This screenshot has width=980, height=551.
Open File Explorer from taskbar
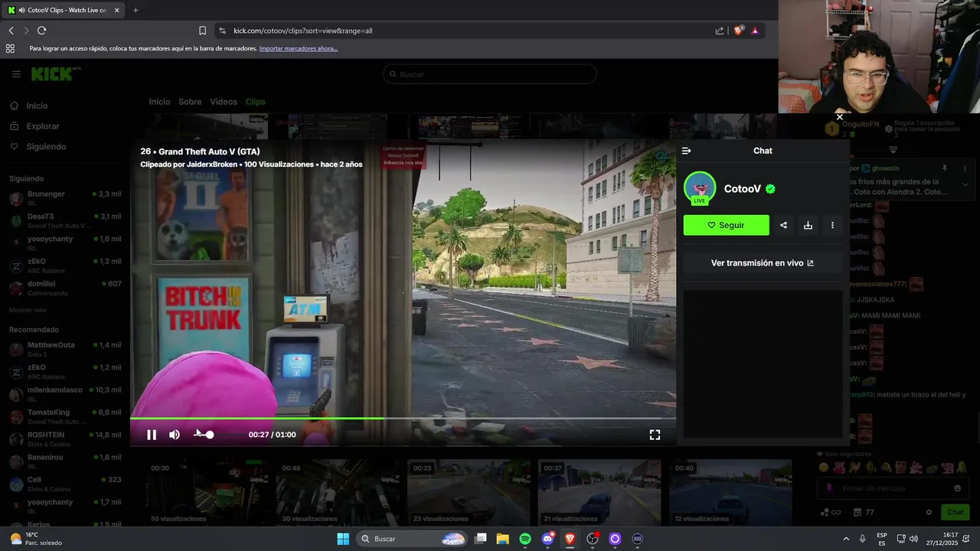(503, 539)
